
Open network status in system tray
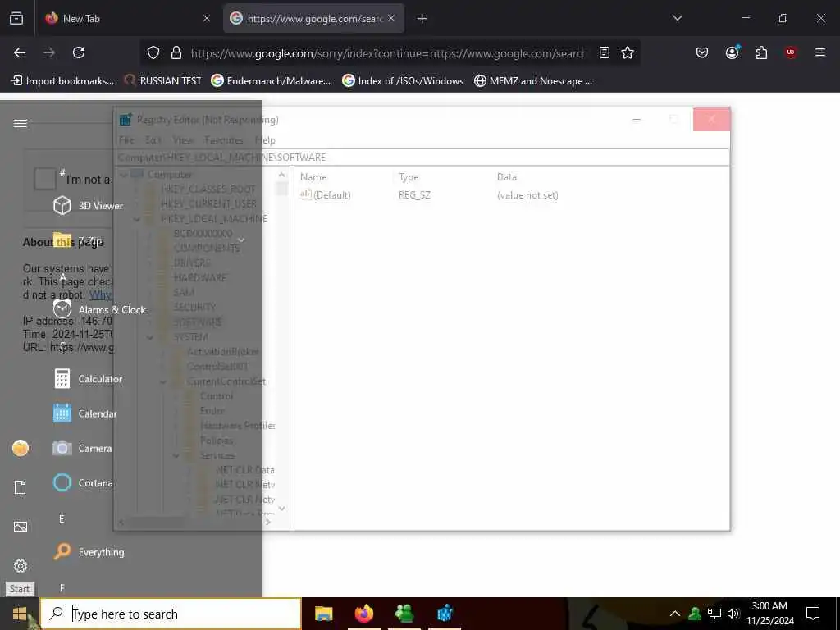pos(714,614)
